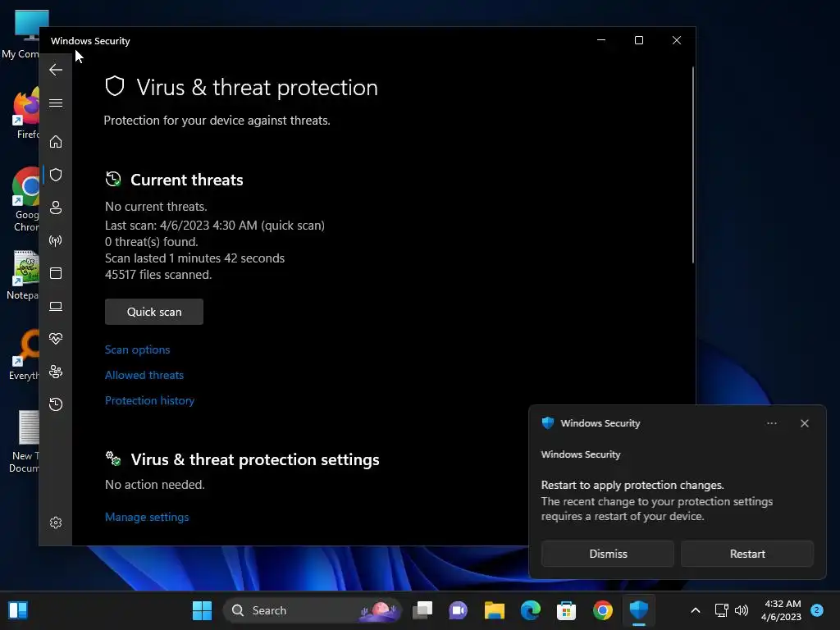Image resolution: width=840 pixels, height=630 pixels.
Task: Close the Windows Security toast notification
Action: [805, 423]
